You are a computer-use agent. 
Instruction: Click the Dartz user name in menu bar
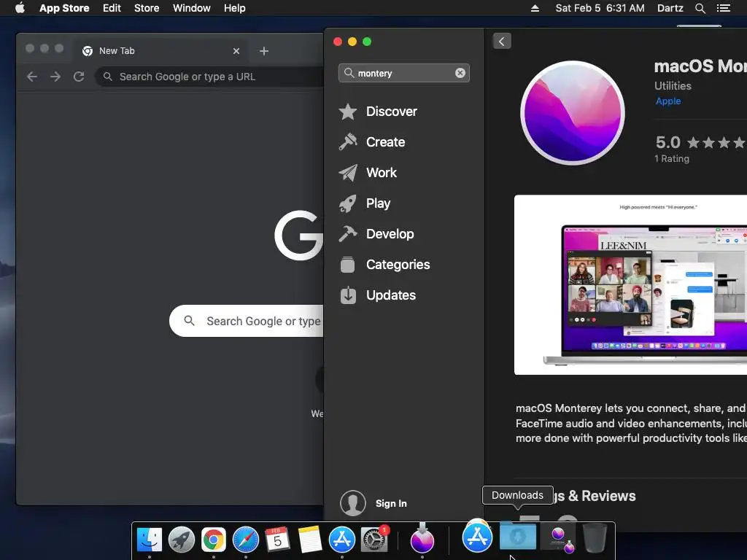tap(670, 8)
